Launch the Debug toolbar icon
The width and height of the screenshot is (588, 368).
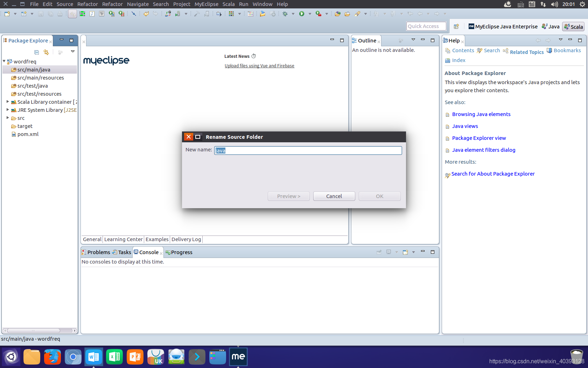tap(285, 14)
